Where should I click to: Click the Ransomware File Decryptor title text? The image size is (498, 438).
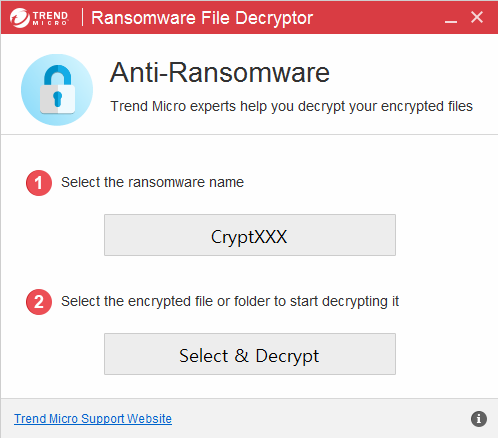(x=202, y=18)
